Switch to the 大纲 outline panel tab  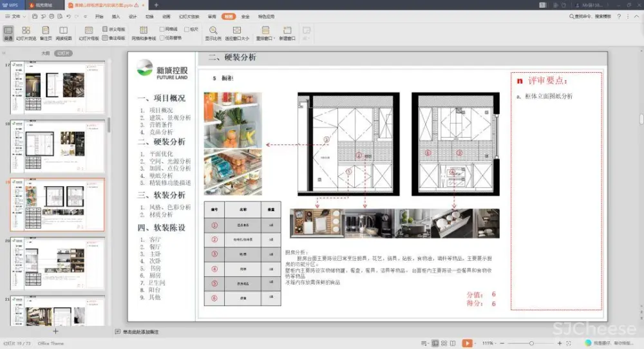coord(46,53)
